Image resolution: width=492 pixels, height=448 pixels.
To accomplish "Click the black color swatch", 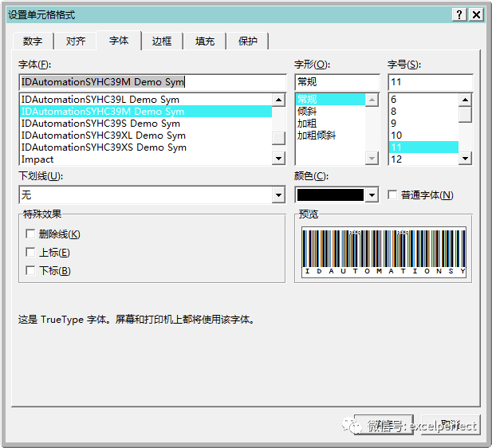I will pos(330,195).
